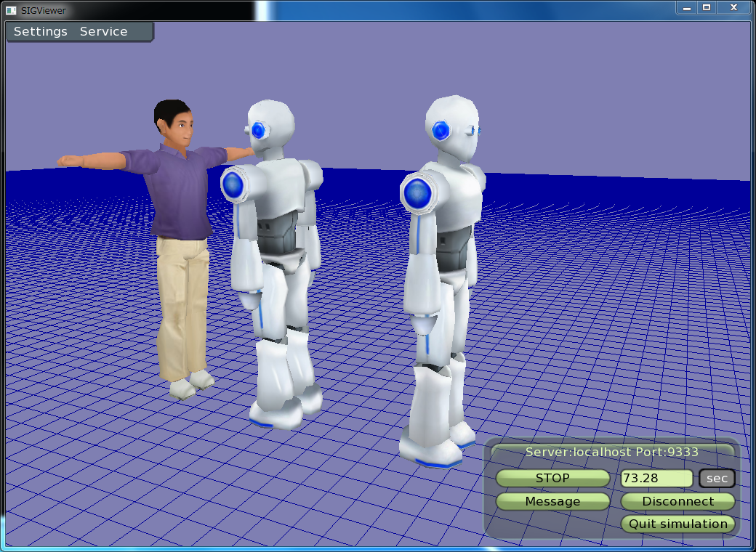Click the right robot's blue ear light

click(x=441, y=131)
